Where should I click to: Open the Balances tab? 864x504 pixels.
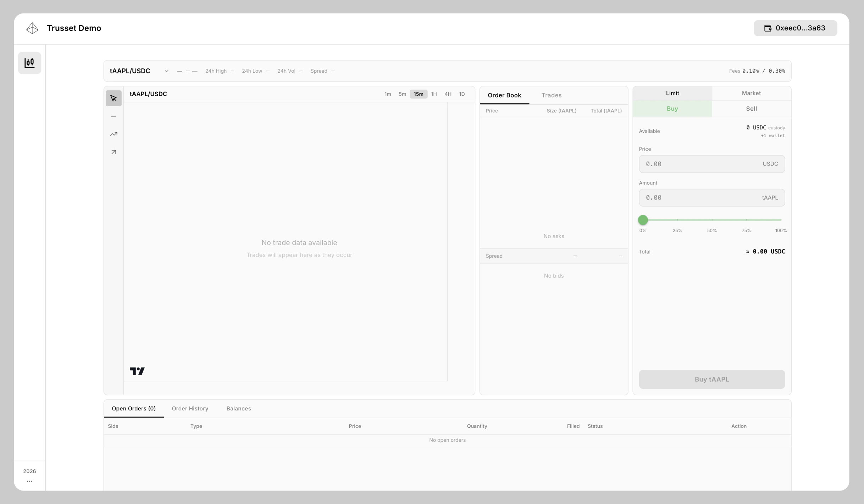(x=238, y=408)
